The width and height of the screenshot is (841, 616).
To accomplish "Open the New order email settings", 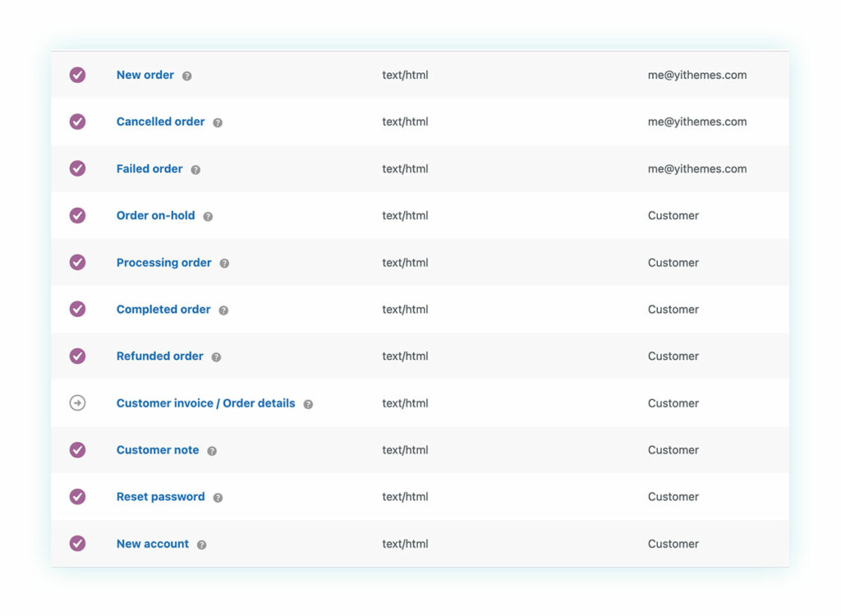I will click(145, 75).
